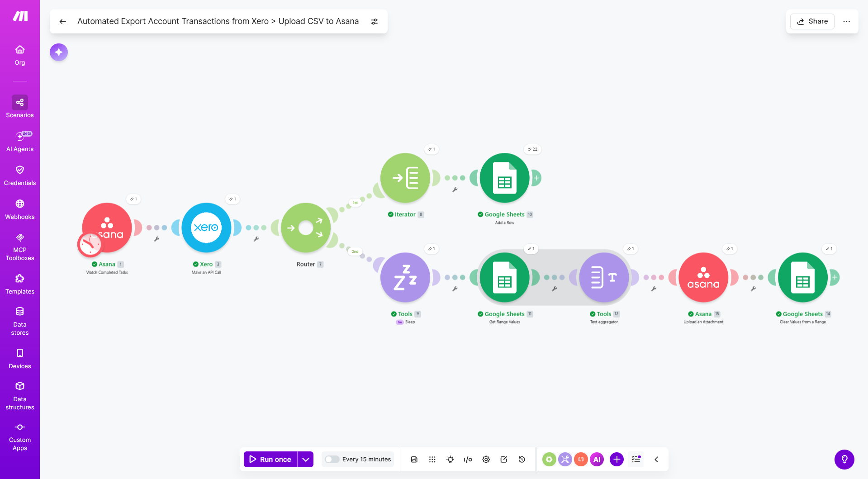Click filter wrench between Sleep and Google Sheets
Viewport: 868px width, 479px height.
pyautogui.click(x=455, y=289)
